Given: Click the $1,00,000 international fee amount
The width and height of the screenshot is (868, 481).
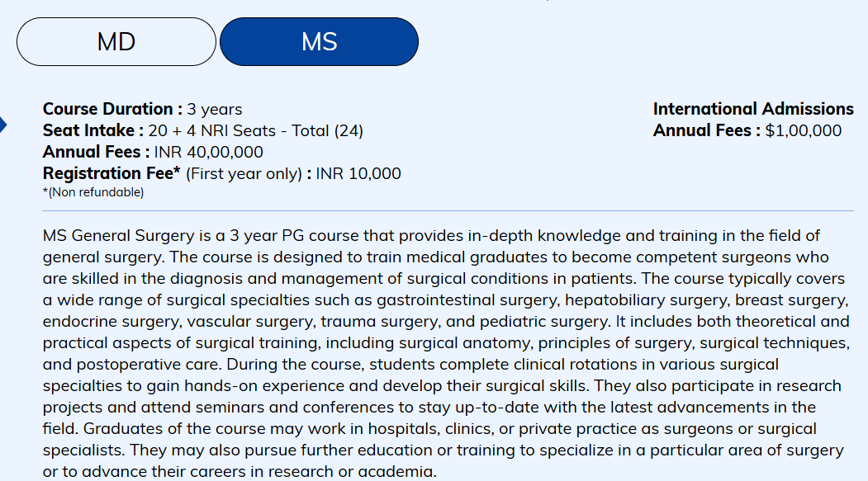Looking at the screenshot, I should coord(804,130).
